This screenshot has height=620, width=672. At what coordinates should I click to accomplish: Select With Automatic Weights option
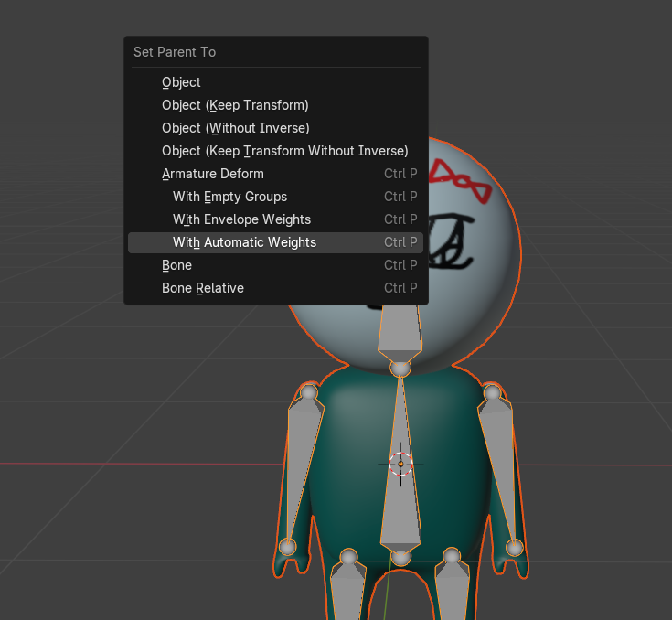point(275,242)
